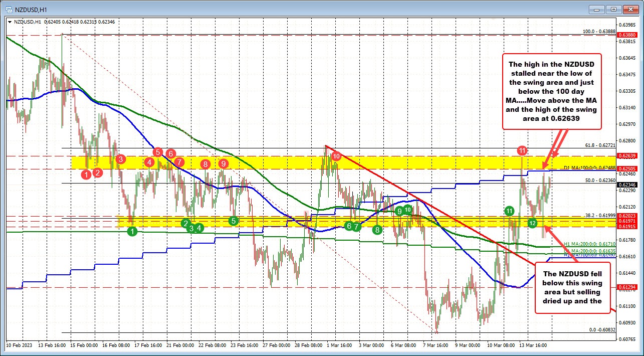
Task: Click the annotation about the 100 day MA
Action: click(x=551, y=92)
